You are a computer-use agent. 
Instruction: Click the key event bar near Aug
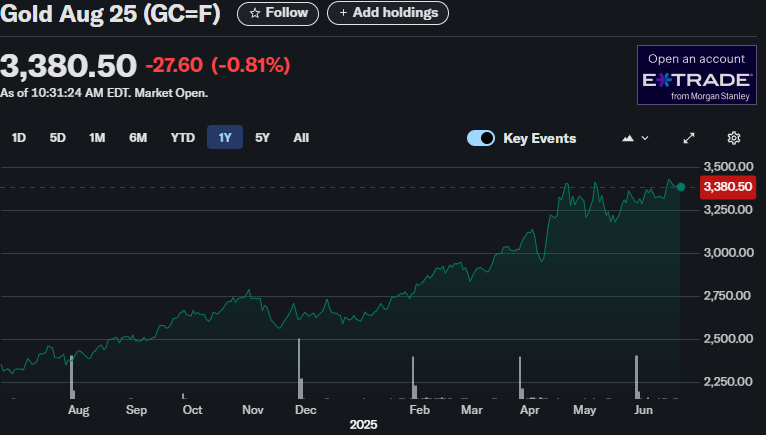[72, 377]
